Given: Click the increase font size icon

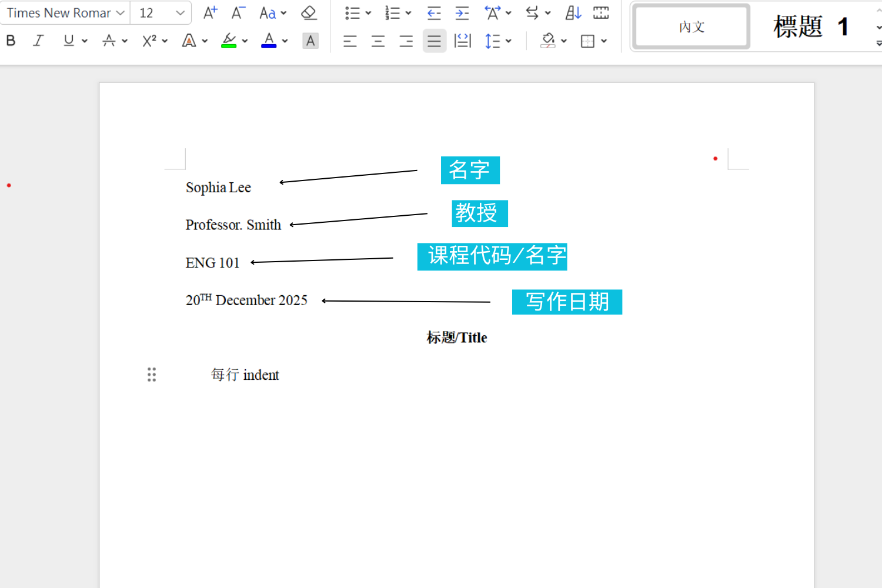Looking at the screenshot, I should pyautogui.click(x=210, y=13).
